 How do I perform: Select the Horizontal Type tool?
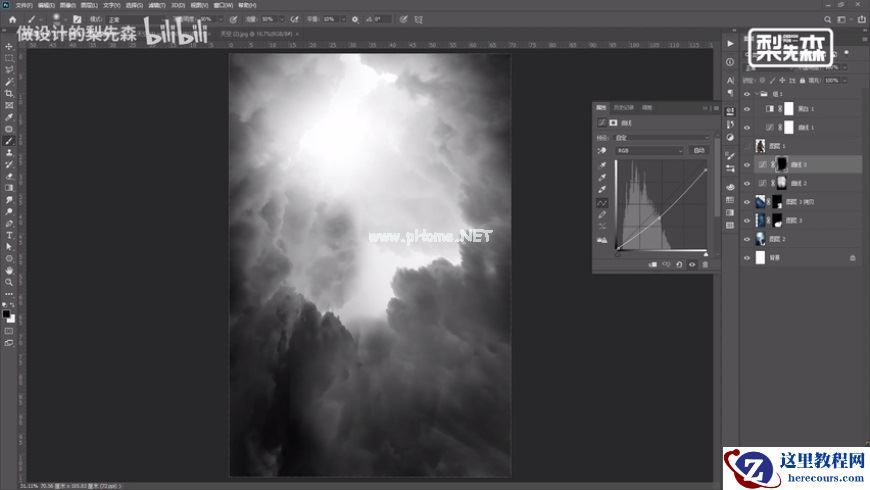coord(9,235)
